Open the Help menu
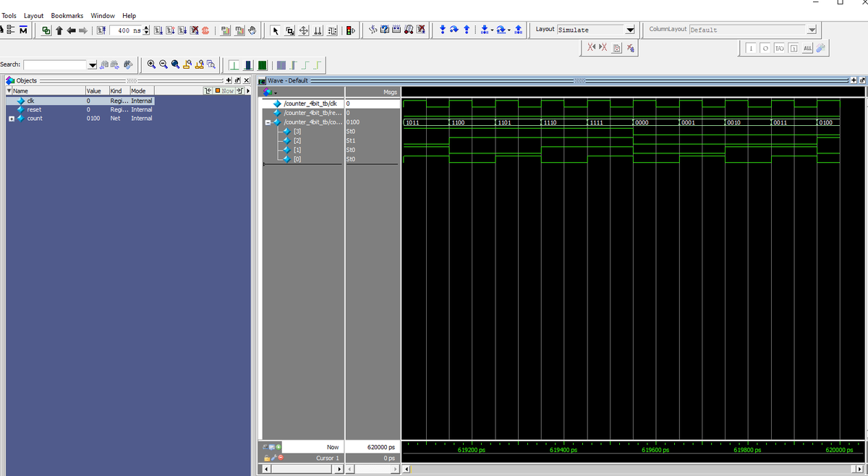 coord(129,16)
